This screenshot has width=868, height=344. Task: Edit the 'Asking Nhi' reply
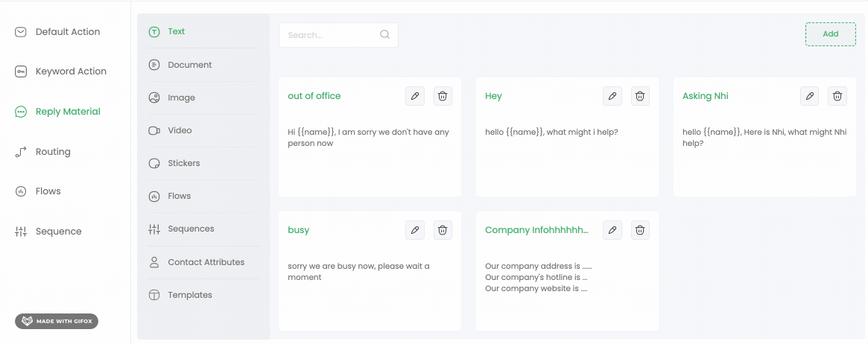point(810,96)
